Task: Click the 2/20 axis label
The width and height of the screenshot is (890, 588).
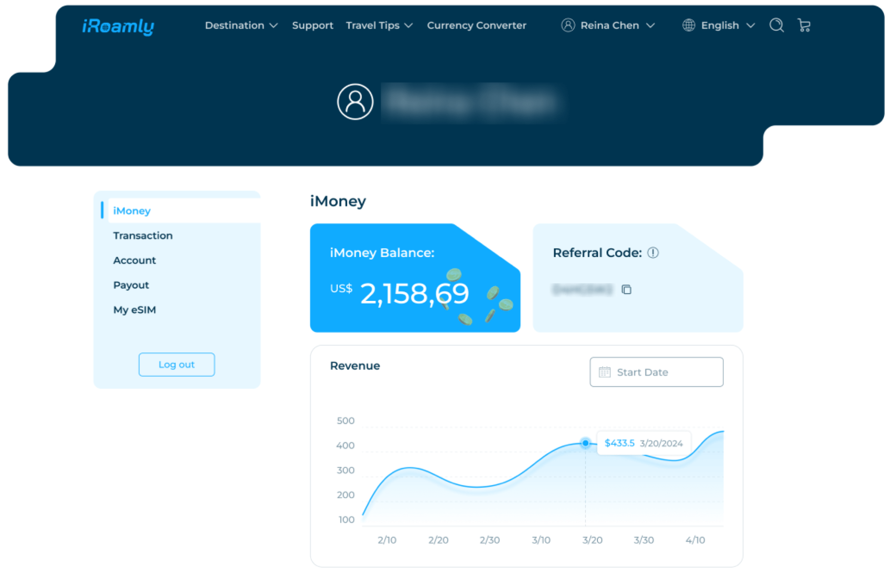Action: 438,540
